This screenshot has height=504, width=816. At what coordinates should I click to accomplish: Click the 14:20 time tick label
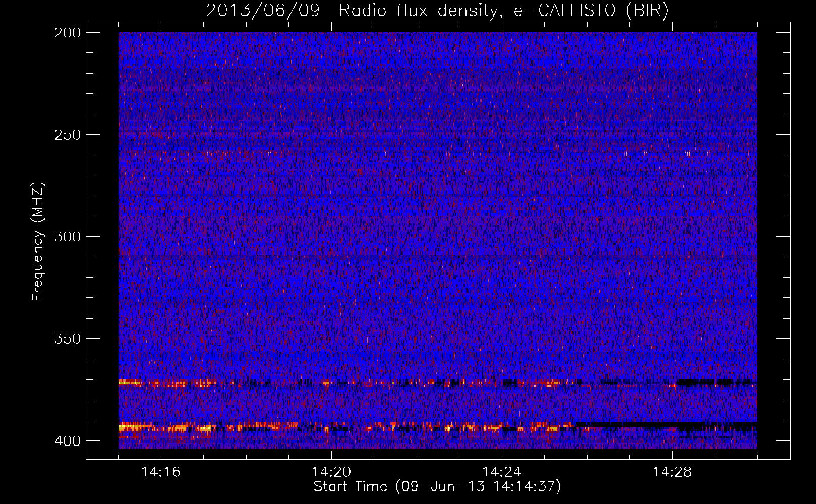331,472
